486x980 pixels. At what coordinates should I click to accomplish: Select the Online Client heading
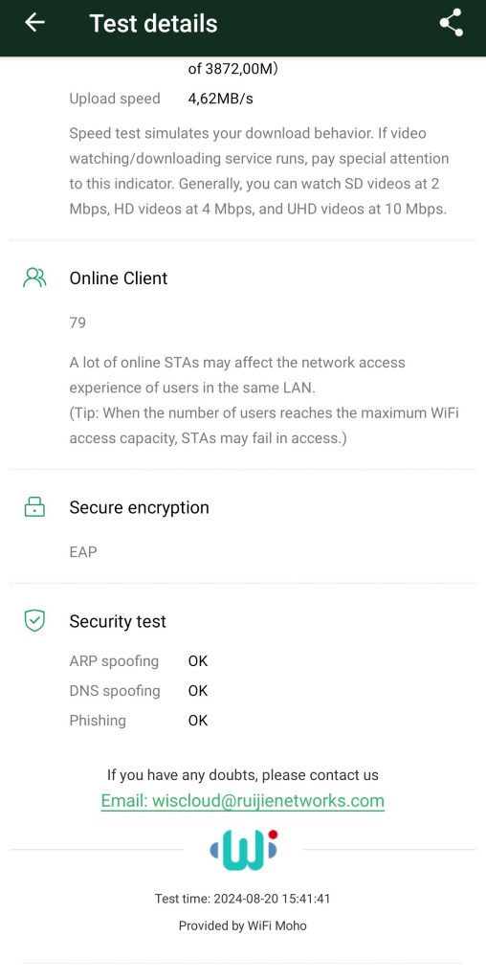point(118,278)
